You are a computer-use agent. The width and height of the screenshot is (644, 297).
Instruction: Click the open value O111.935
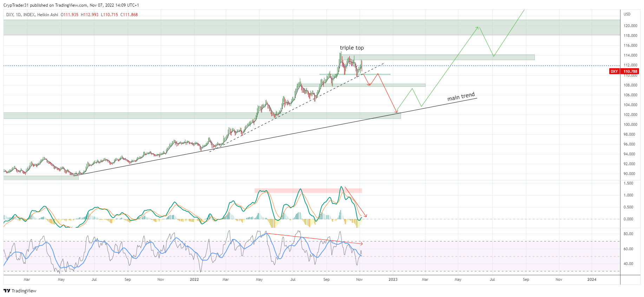(70, 15)
